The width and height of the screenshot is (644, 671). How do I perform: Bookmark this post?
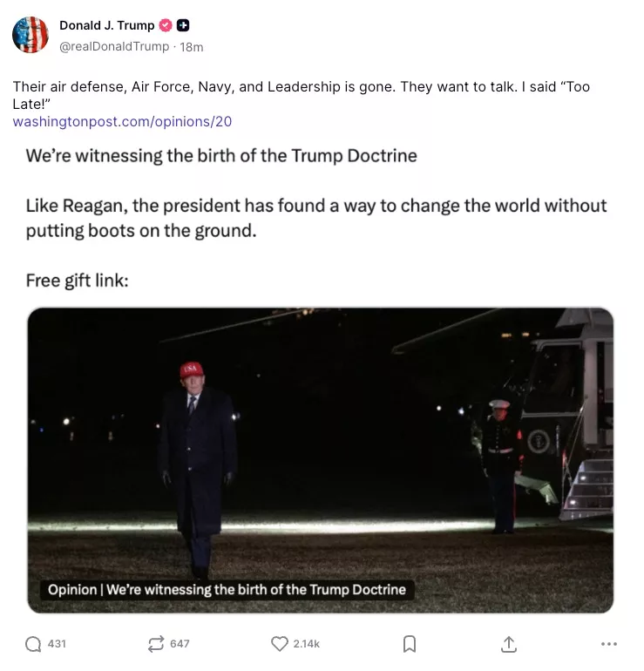pos(409,643)
